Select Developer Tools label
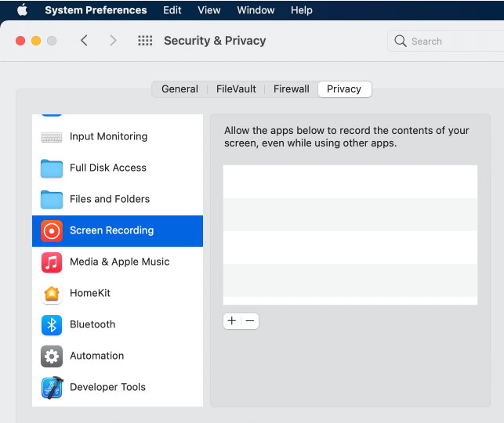 tap(107, 387)
